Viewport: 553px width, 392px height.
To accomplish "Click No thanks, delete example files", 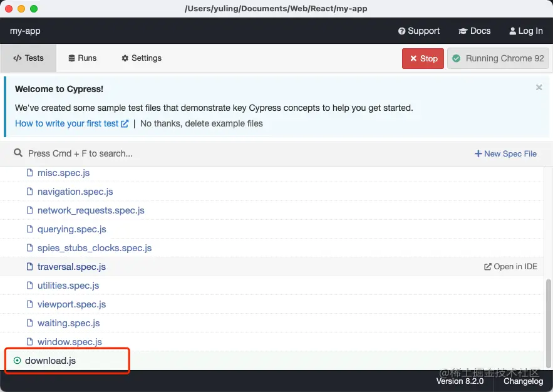I will tap(202, 124).
